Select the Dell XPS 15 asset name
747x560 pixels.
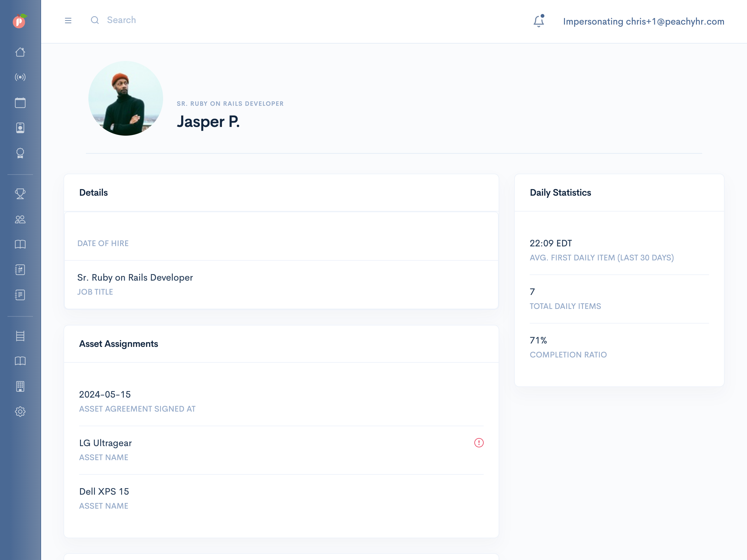point(104,492)
